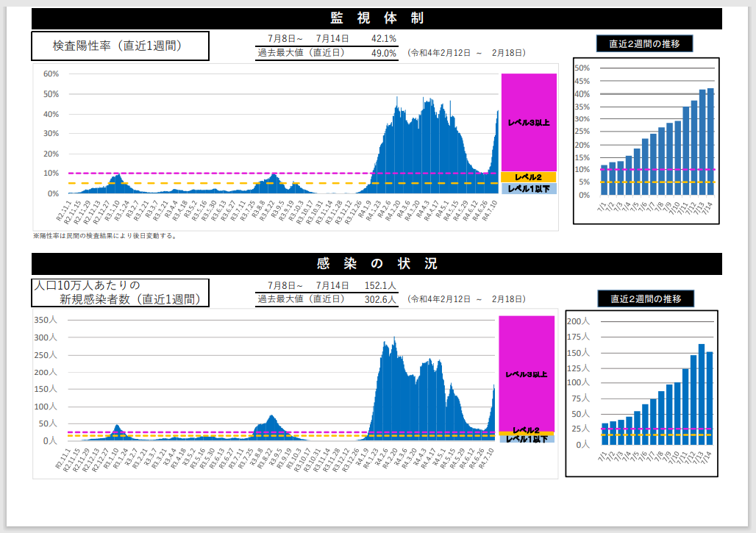Click the 350人 y-axis label in bottom chart

[x=45, y=321]
